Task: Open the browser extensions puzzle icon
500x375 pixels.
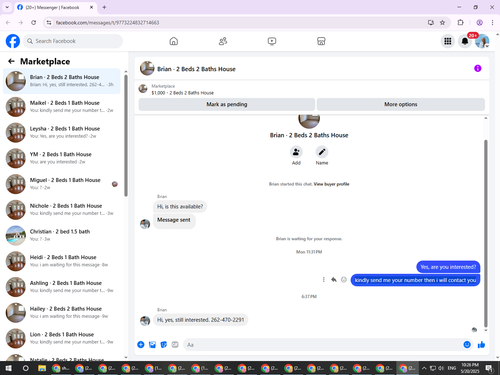Action: (x=460, y=22)
